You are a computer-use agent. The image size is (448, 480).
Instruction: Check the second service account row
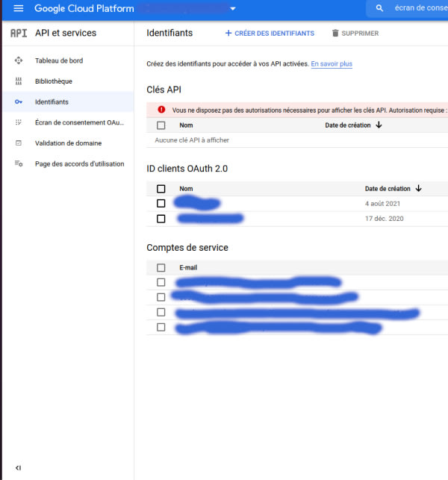(161, 297)
